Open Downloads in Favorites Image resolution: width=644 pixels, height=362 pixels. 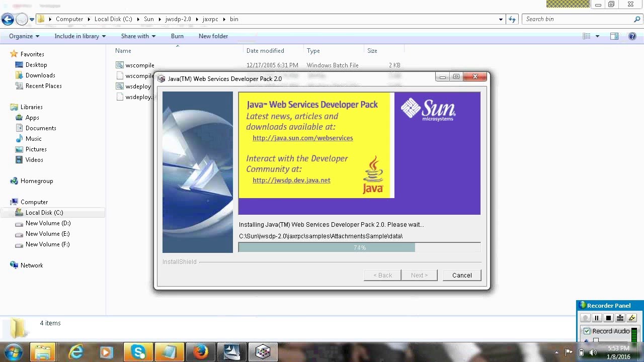click(x=40, y=75)
